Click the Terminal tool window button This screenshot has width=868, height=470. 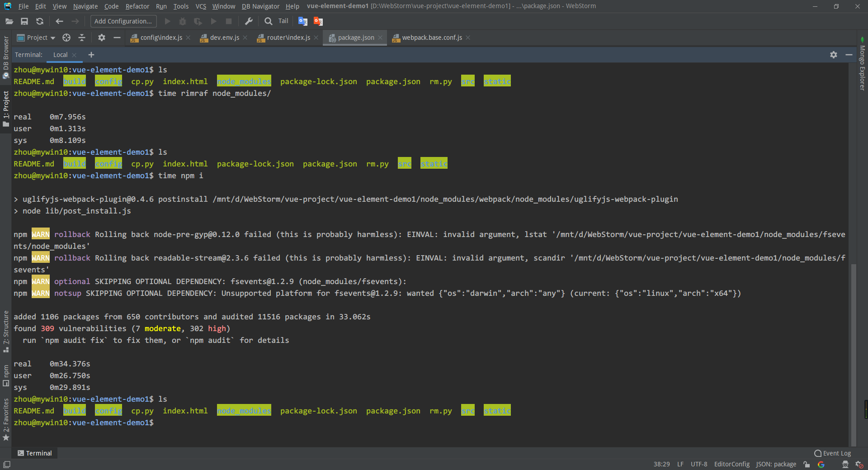(34, 453)
